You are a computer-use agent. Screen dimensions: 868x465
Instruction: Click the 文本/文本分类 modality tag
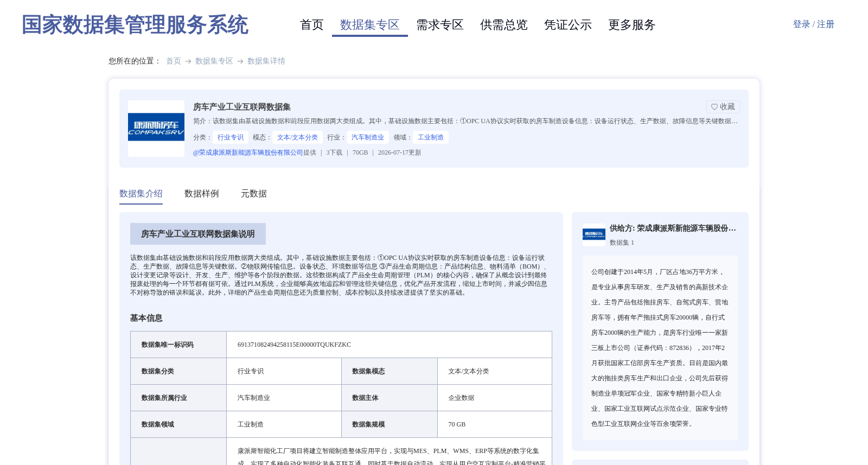tap(297, 137)
